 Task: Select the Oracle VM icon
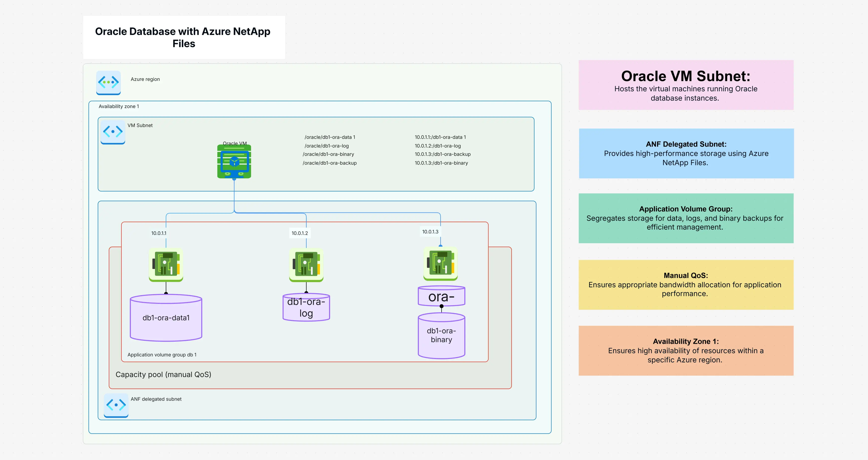click(x=234, y=162)
